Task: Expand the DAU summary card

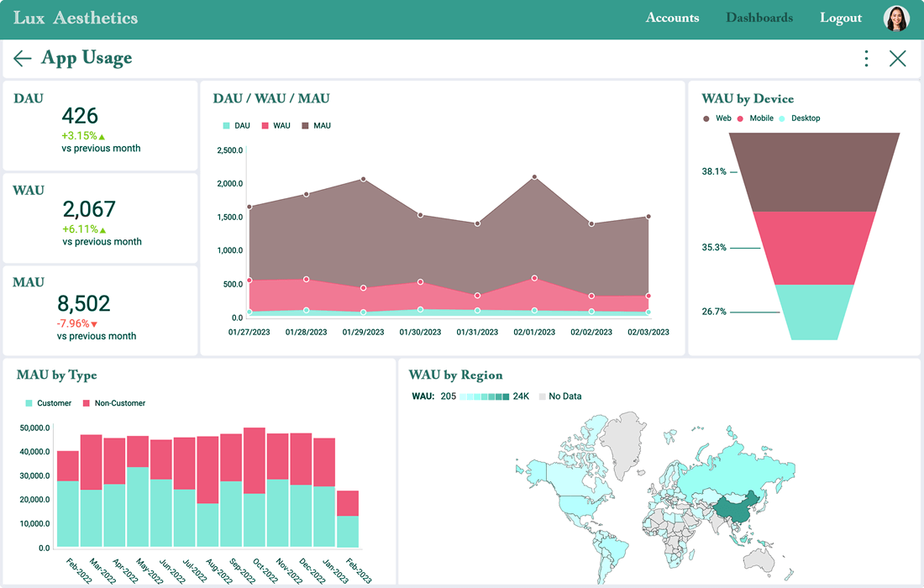Action: (100, 124)
